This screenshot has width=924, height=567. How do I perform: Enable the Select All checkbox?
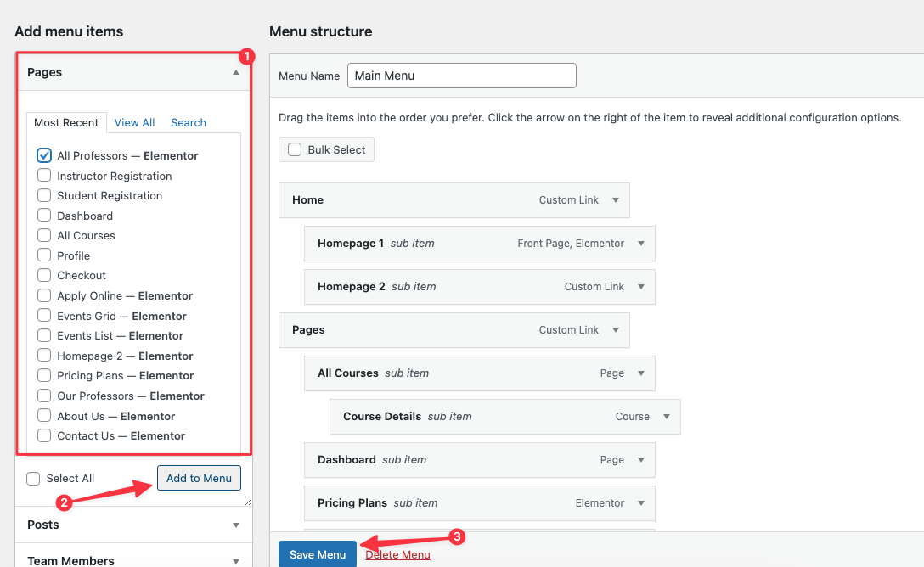pos(33,479)
